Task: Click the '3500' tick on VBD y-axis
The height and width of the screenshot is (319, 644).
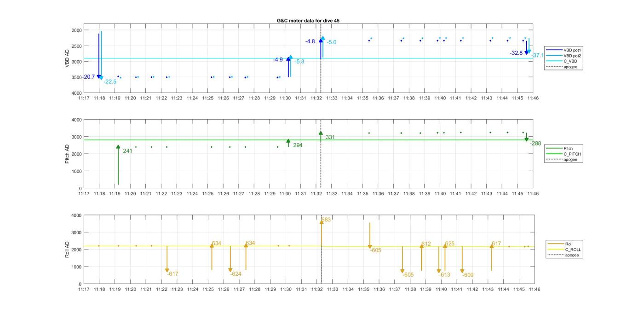Action: (77, 77)
